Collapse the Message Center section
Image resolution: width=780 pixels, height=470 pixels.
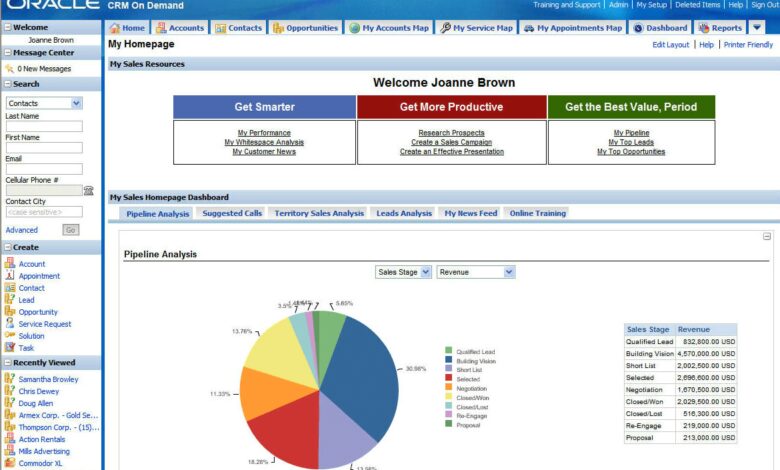tap(7, 52)
